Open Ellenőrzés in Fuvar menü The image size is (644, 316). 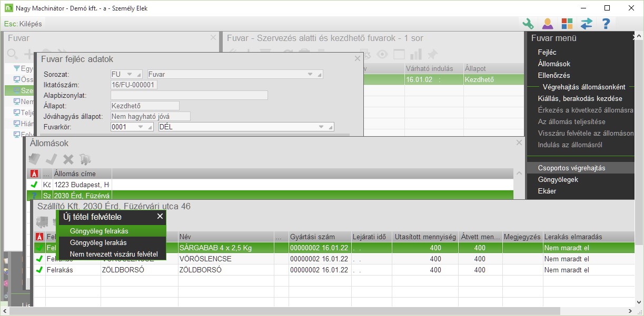554,75
